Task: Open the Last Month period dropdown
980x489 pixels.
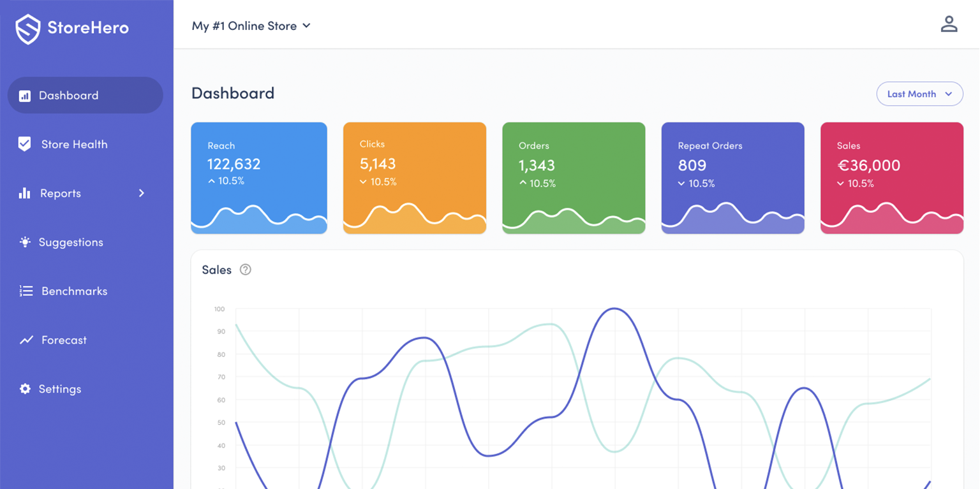Action: coord(919,94)
